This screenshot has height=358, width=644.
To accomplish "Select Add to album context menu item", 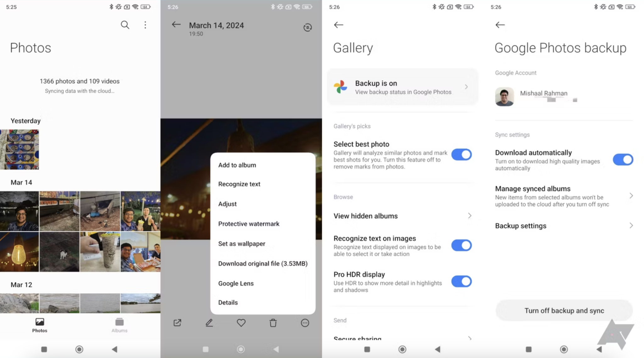I will [237, 165].
